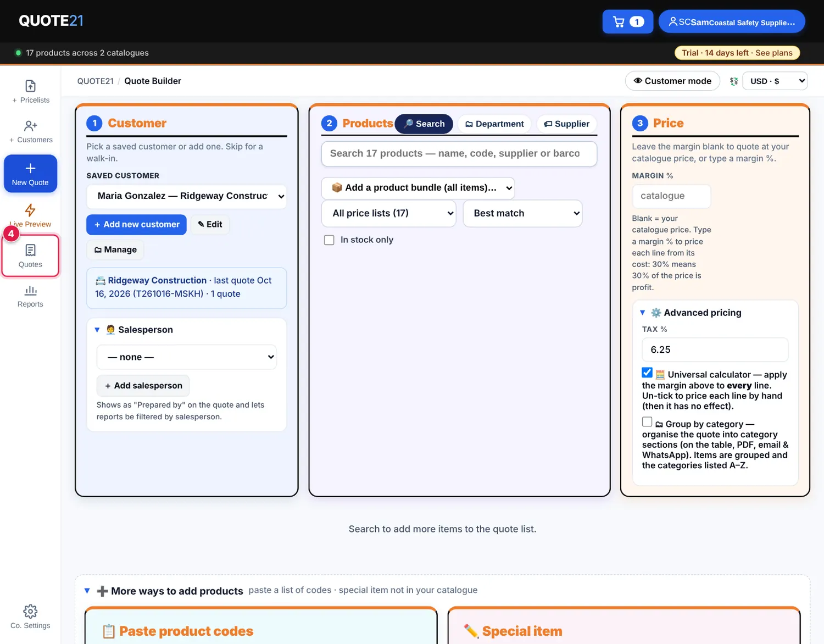Untick the Universal calculator checkbox
Screen dimensions: 824x644
click(x=647, y=373)
